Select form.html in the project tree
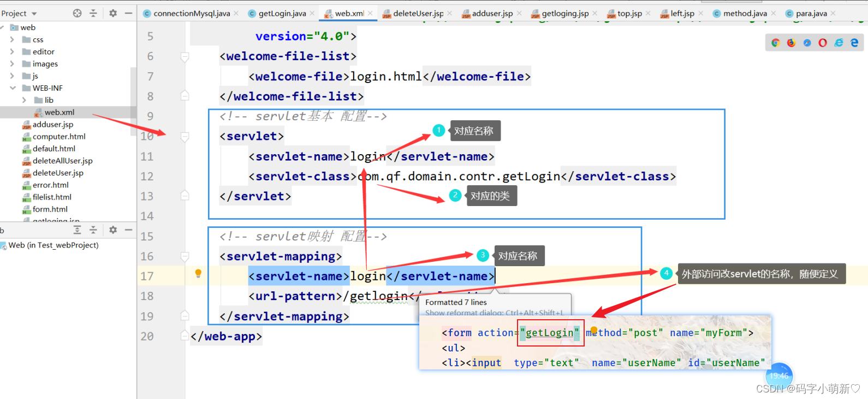 click(x=50, y=209)
